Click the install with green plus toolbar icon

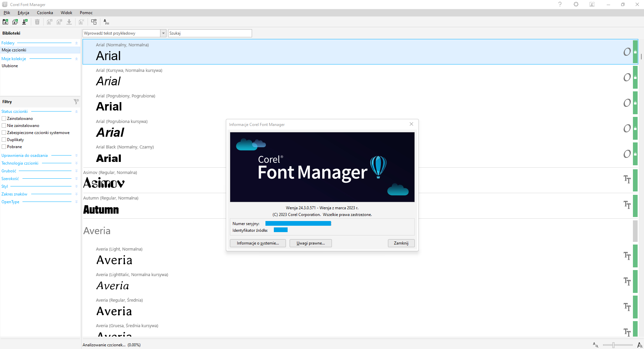(25, 22)
